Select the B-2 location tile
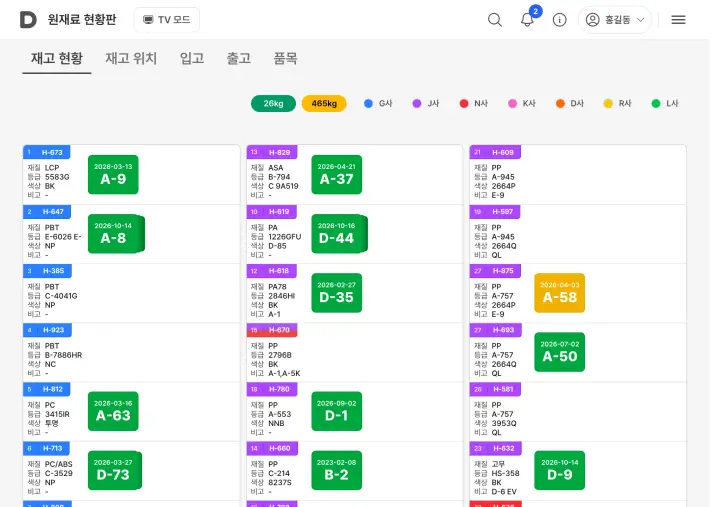 (x=337, y=470)
